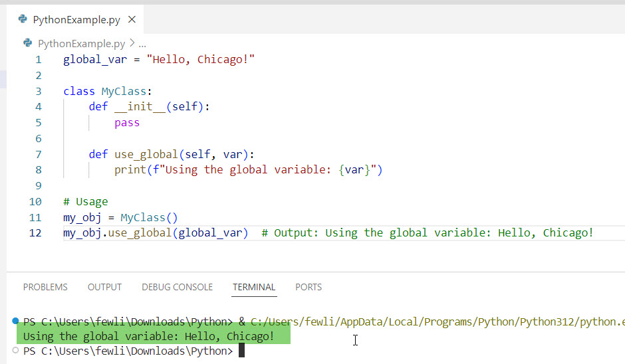Screen dimensions: 625x364
Task: Expand the breadcrumb ellipsis symbol list
Action: (142, 44)
